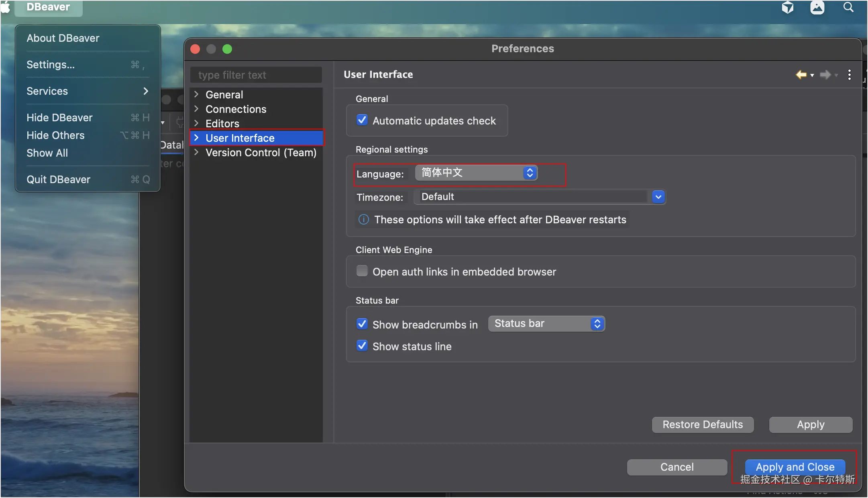
Task: Toggle Show status line checkbox
Action: [362, 346]
